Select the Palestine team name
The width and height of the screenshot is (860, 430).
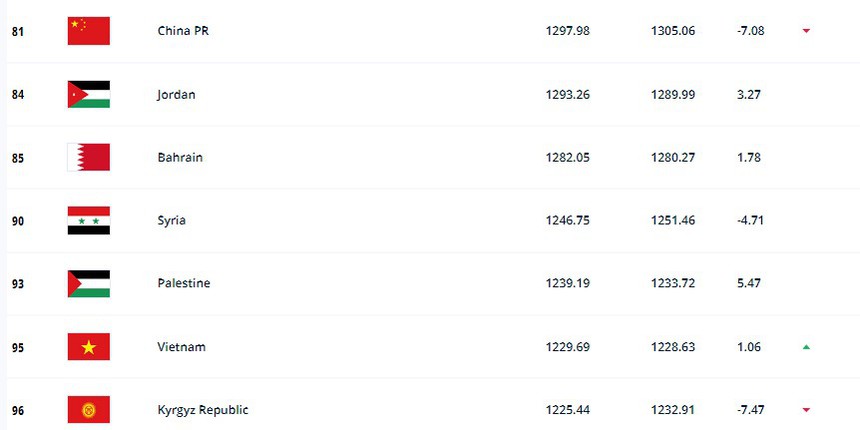(184, 283)
